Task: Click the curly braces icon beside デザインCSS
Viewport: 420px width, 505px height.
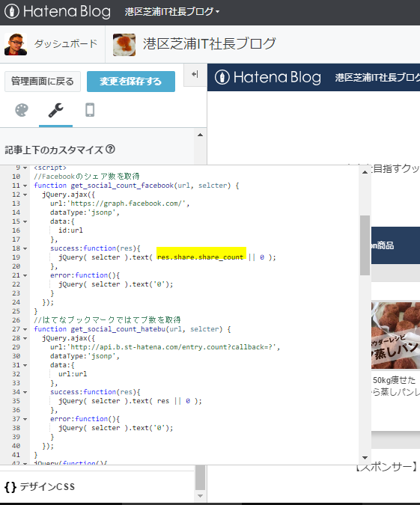Action: 10,487
